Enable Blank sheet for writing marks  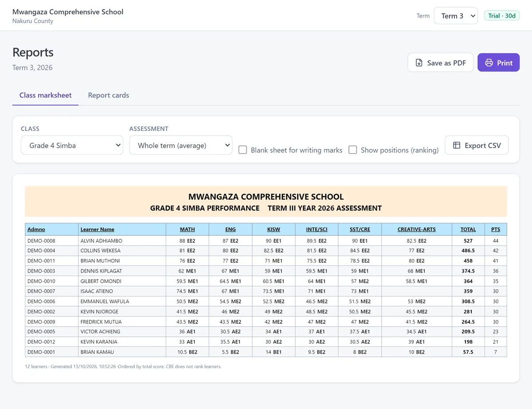click(x=243, y=150)
